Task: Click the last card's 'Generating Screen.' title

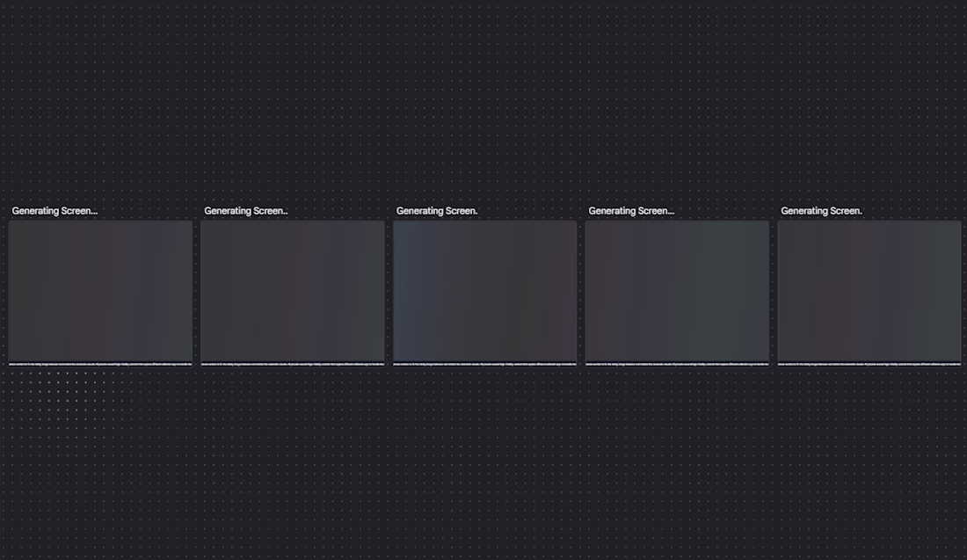Action: pyautogui.click(x=821, y=211)
